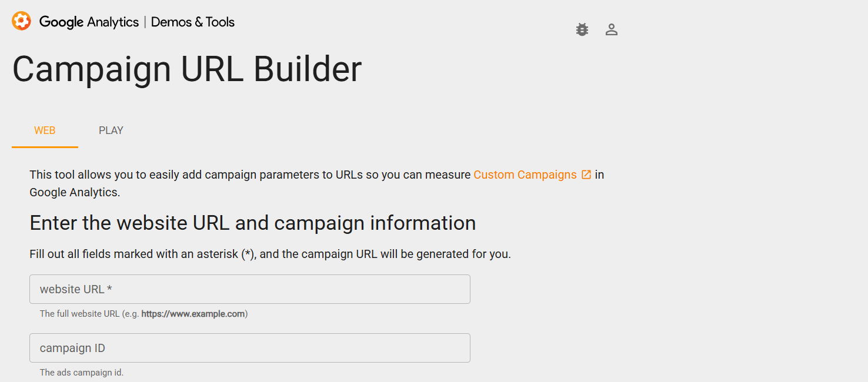This screenshot has height=382, width=868.
Task: Click the 'Fill out all fields' instruction line
Action: tap(271, 254)
